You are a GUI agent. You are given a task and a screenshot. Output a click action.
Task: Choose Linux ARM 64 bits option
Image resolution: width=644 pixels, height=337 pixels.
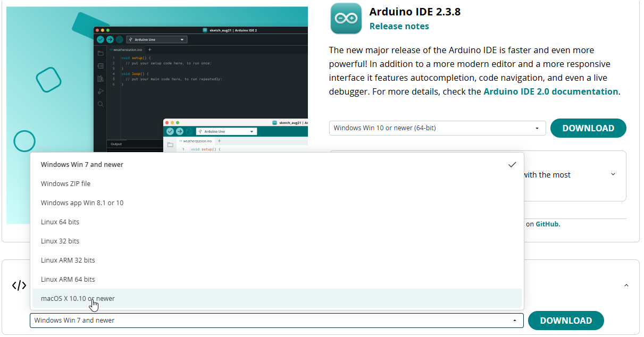pos(277,280)
